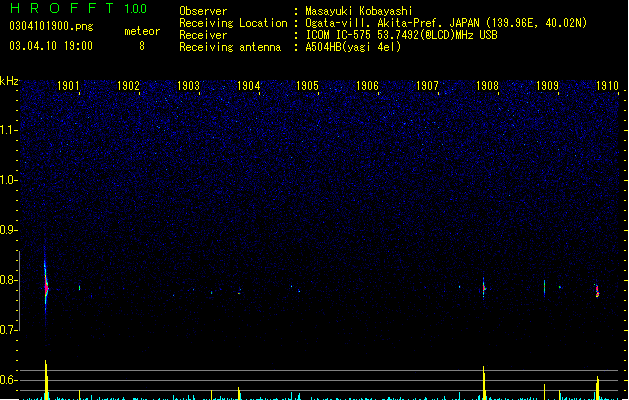Viewport: 629px width, 400px height.
Task: Click the 1902 time axis label
Action: tap(128, 86)
